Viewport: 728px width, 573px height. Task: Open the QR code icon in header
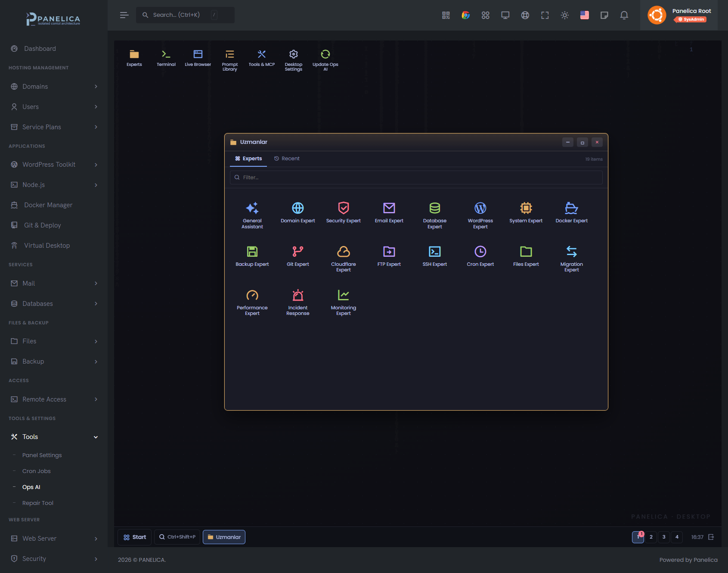[446, 15]
